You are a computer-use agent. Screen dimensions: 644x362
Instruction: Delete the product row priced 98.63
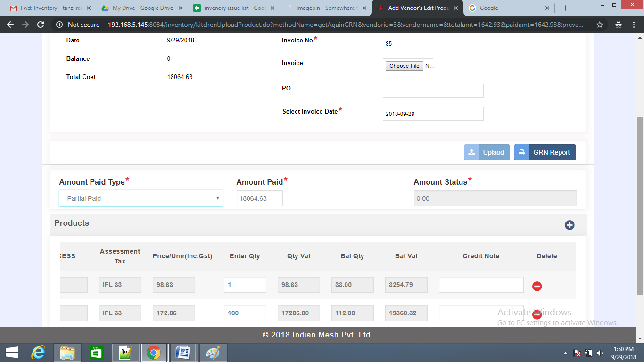tap(537, 286)
